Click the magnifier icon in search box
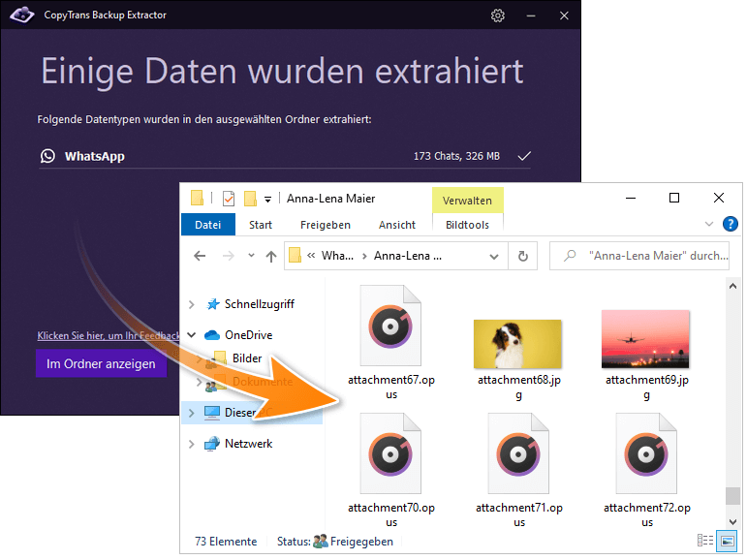747x560 pixels. click(x=570, y=256)
